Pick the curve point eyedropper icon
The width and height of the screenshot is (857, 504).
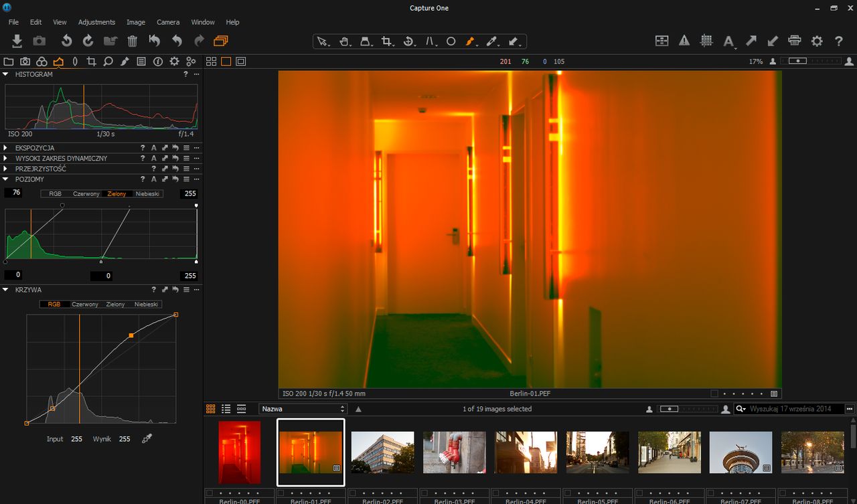point(147,439)
